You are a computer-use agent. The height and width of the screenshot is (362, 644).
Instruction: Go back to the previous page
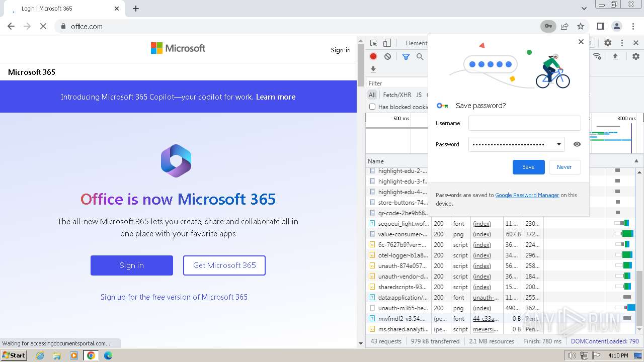[11, 26]
